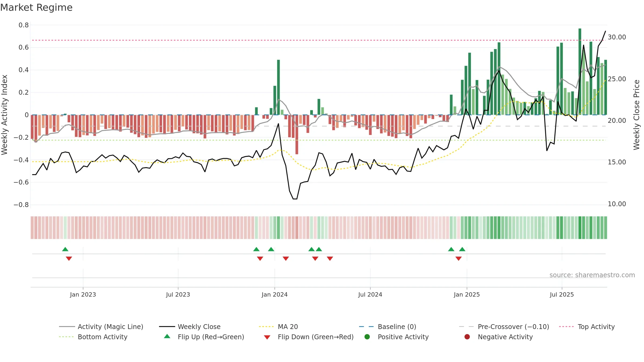Click the 20.00 price axis label
The width and height of the screenshot is (644, 362).
point(617,121)
